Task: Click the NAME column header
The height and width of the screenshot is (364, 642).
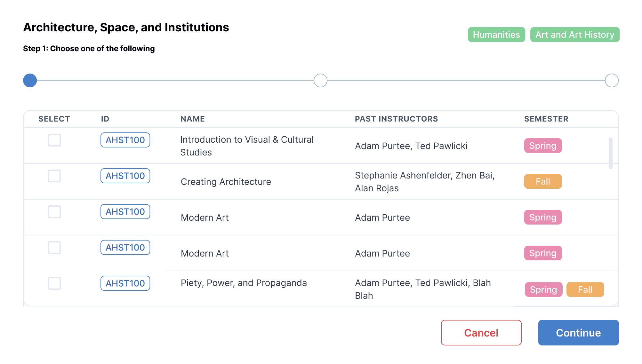Action: point(192,119)
